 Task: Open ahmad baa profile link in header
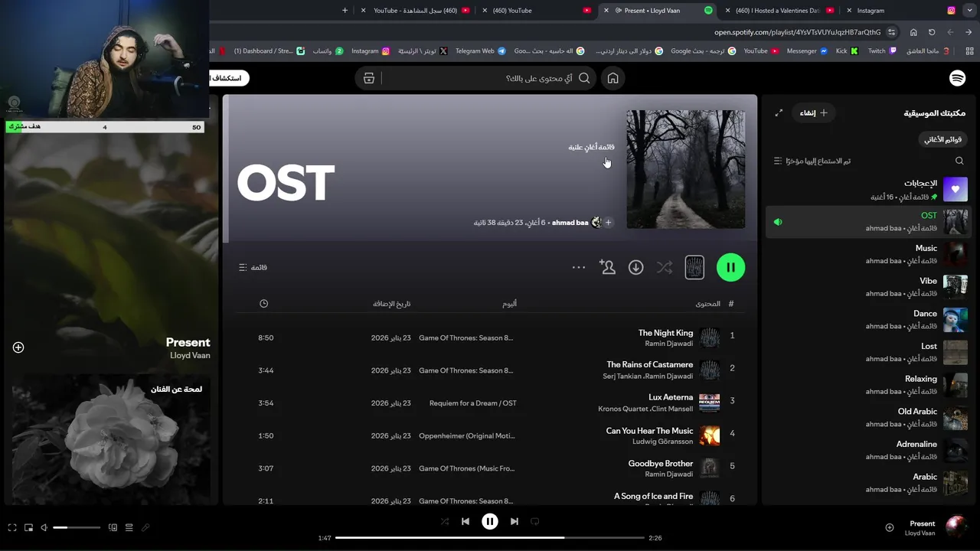pos(570,223)
